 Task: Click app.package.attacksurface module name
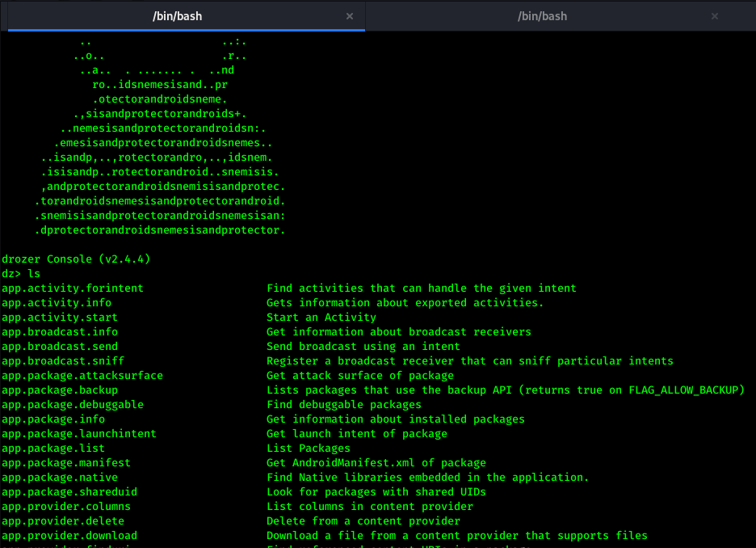point(82,376)
